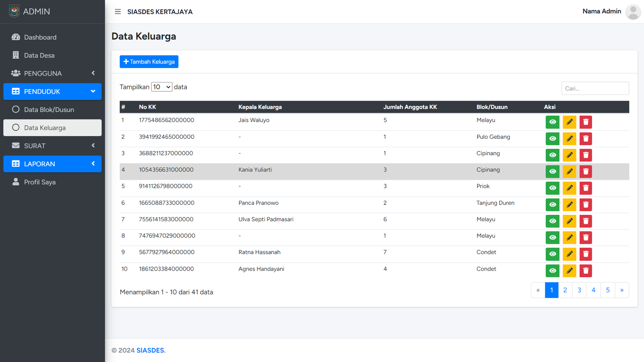Click the hamburger menu icon to toggle the sidebar
The width and height of the screenshot is (644, 362).
(x=118, y=12)
